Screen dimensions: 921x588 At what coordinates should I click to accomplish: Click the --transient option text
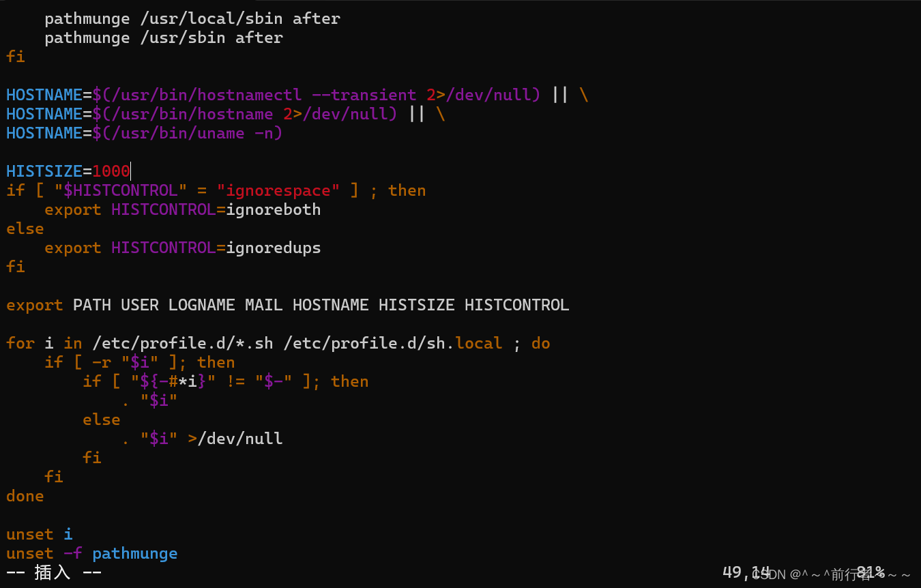click(x=364, y=95)
